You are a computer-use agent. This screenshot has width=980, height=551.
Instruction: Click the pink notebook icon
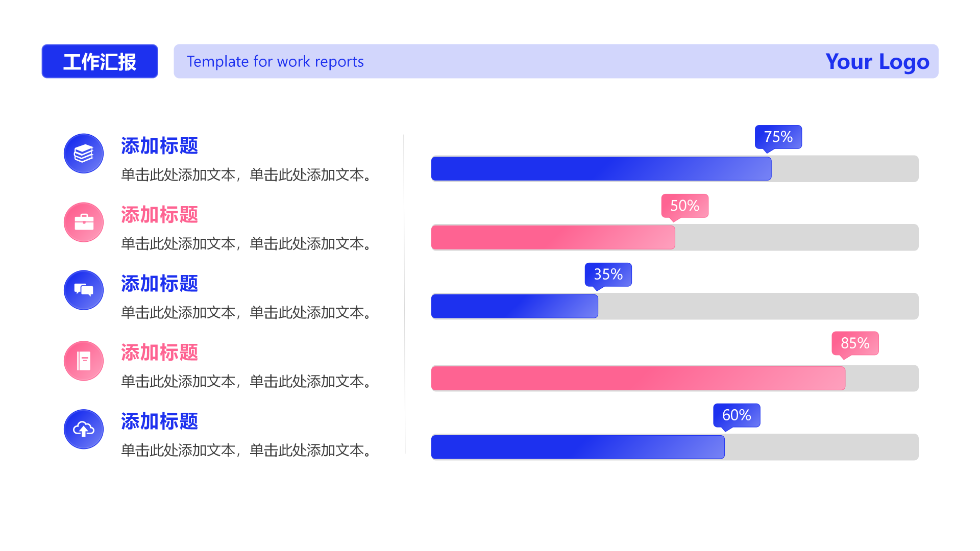(x=84, y=361)
